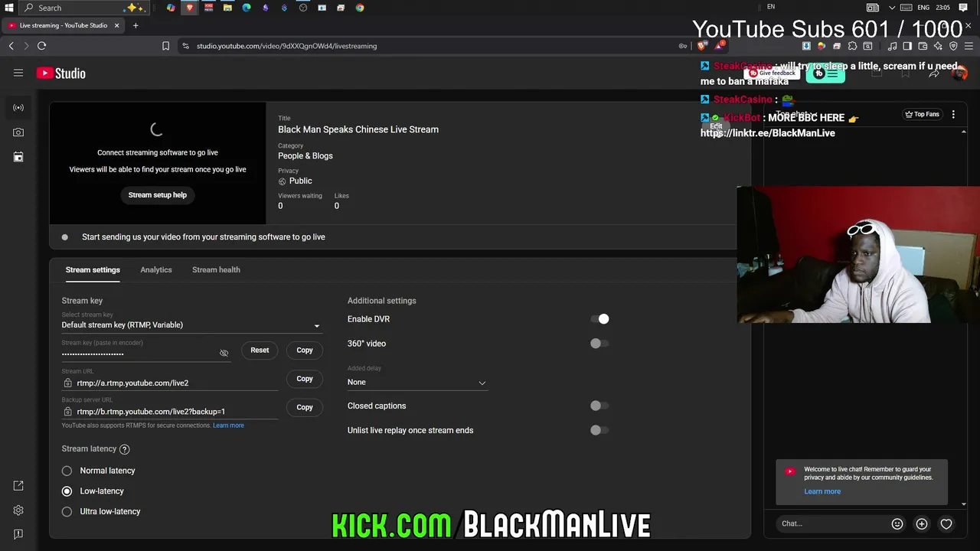Screen dimensions: 980x551
Task: Open the Select stream key dropdown
Action: coord(191,325)
